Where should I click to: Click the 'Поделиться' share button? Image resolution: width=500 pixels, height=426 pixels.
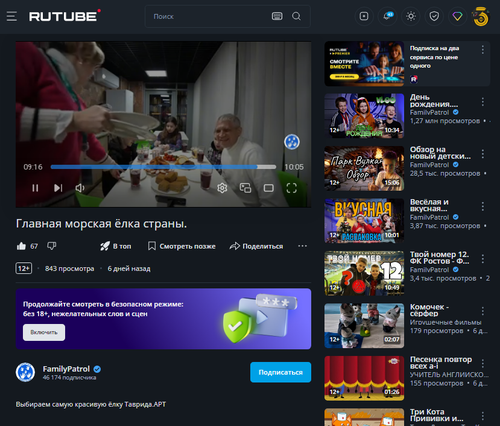coord(256,246)
